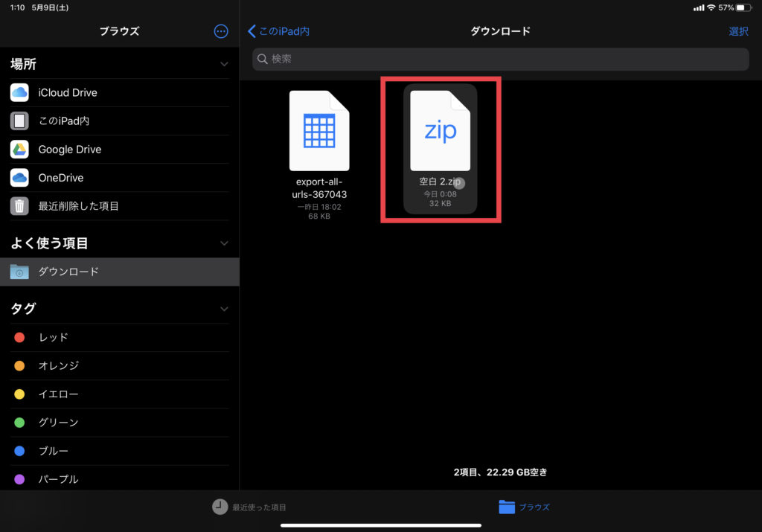Image resolution: width=762 pixels, height=532 pixels.
Task: Click the yellow イエロー tag dot
Action: [19, 394]
